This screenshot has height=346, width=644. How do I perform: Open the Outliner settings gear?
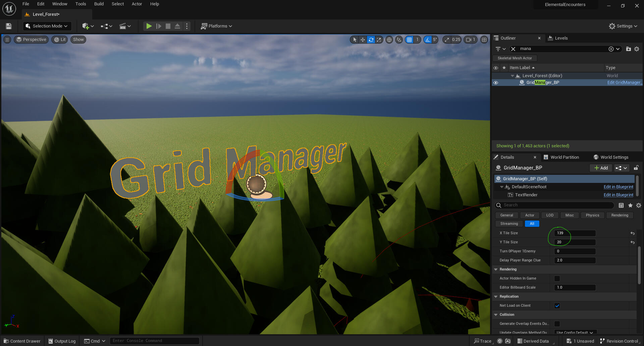(637, 49)
